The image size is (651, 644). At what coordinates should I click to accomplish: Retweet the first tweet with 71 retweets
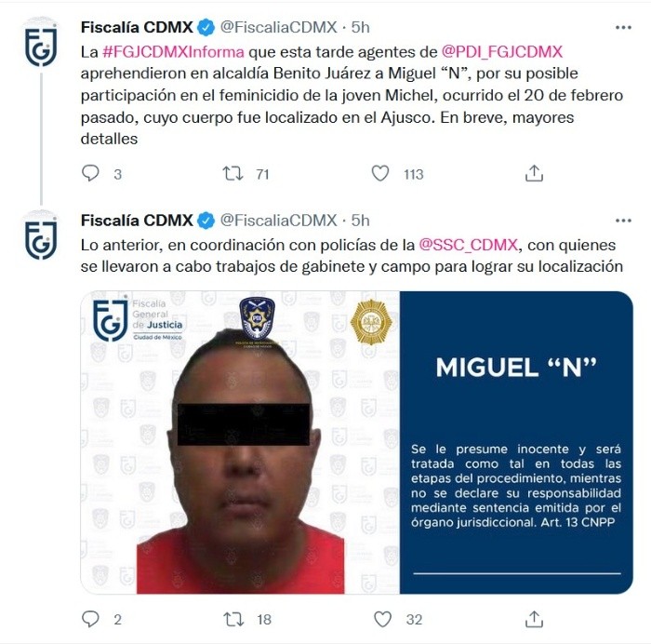tap(232, 173)
